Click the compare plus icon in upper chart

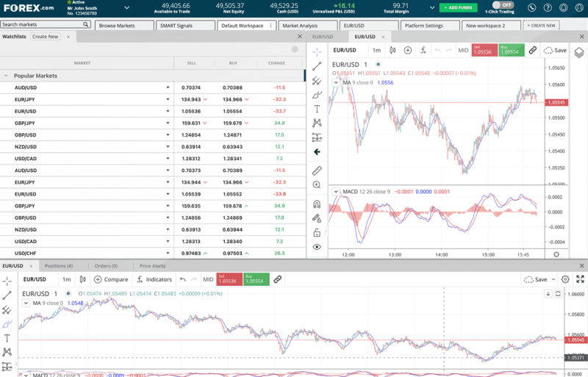click(408, 50)
